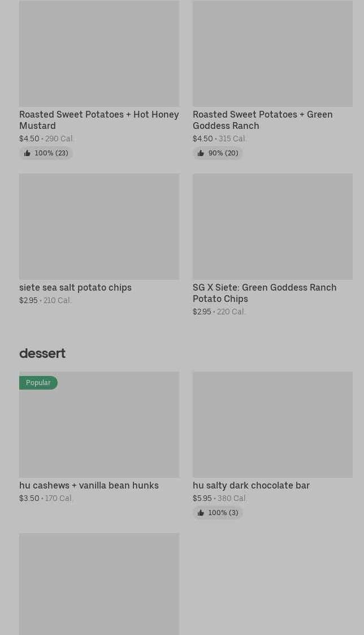Click Green Goddess Ranch sweet potatoes image
This screenshot has width=364, height=635.
272,54
